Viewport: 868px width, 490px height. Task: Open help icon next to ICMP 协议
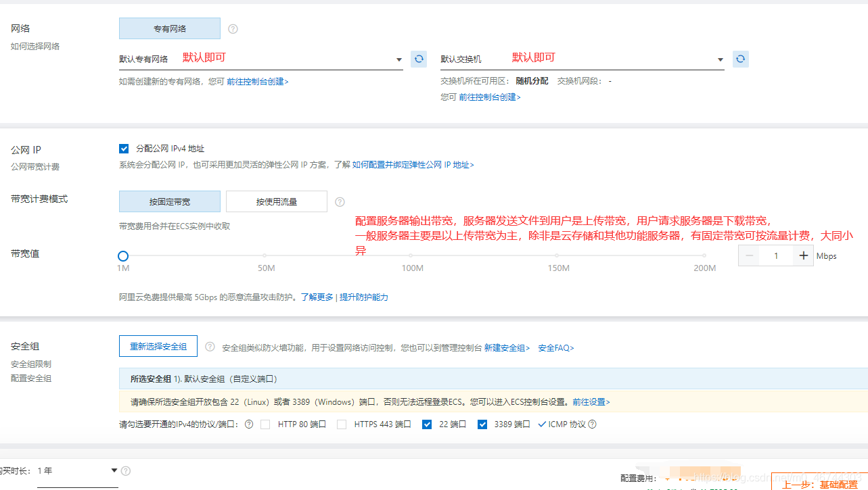pos(593,424)
